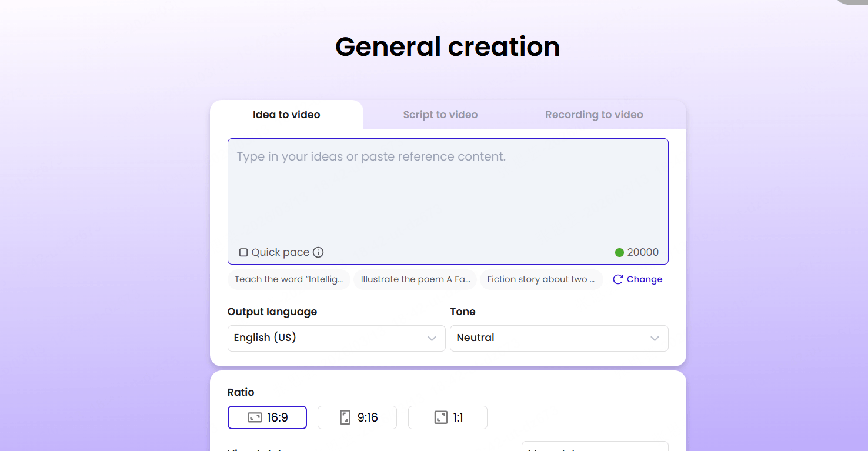The image size is (868, 451).
Task: Click inside the idea input text area
Action: [x=447, y=188]
